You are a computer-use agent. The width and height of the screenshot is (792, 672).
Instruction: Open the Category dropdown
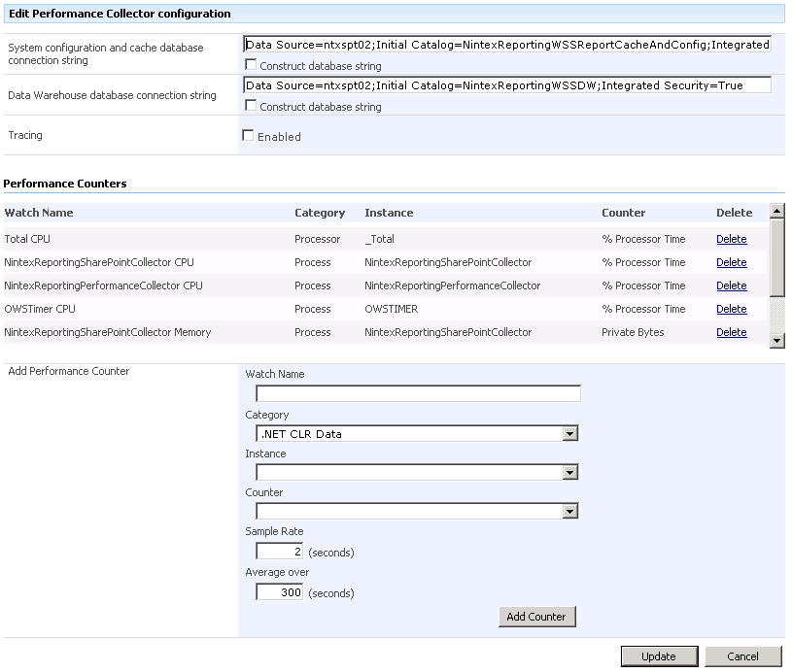click(x=570, y=434)
